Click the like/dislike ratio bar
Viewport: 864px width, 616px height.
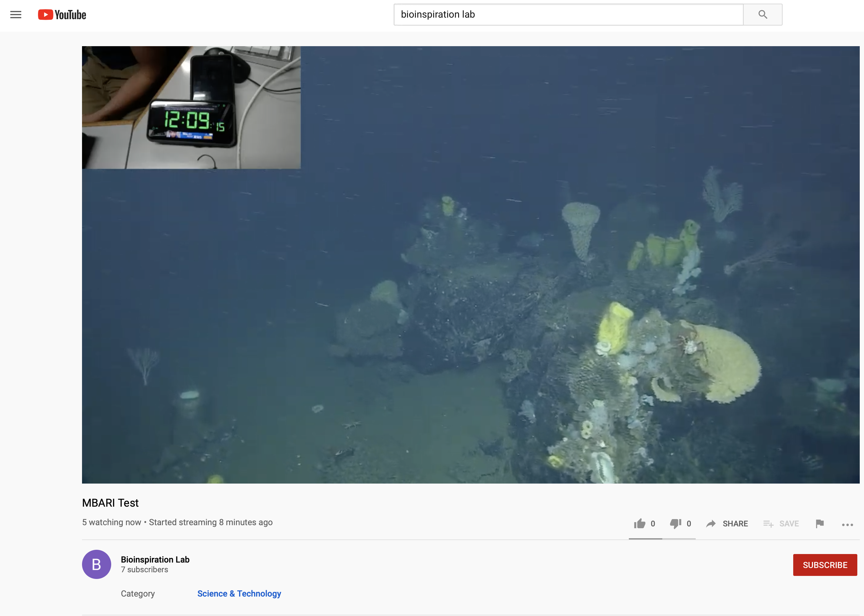(662, 539)
